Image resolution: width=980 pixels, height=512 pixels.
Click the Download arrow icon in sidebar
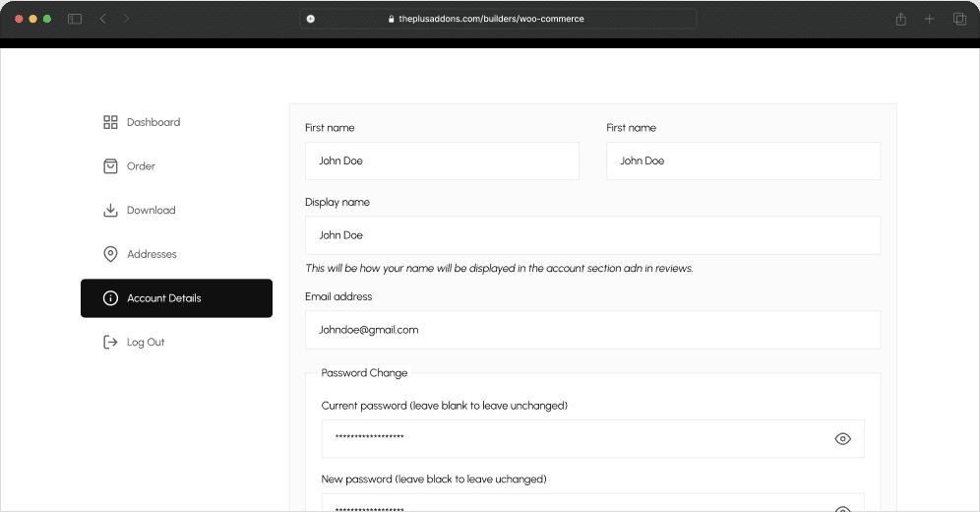[x=110, y=210]
